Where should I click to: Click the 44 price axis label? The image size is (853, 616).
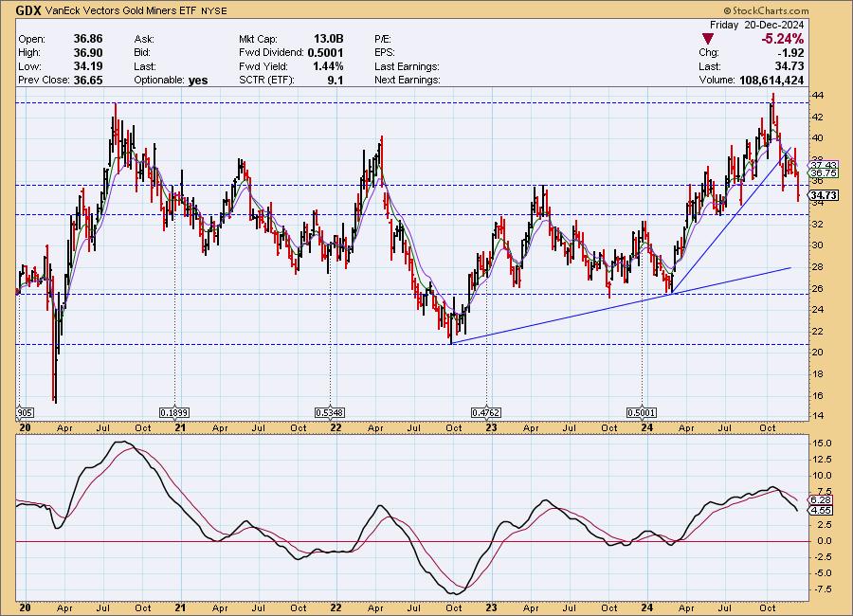(818, 96)
